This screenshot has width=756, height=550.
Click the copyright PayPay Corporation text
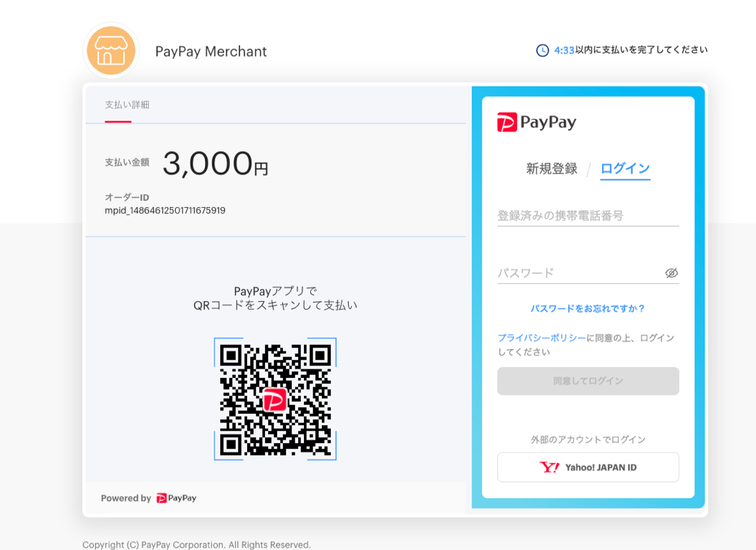coord(197,545)
